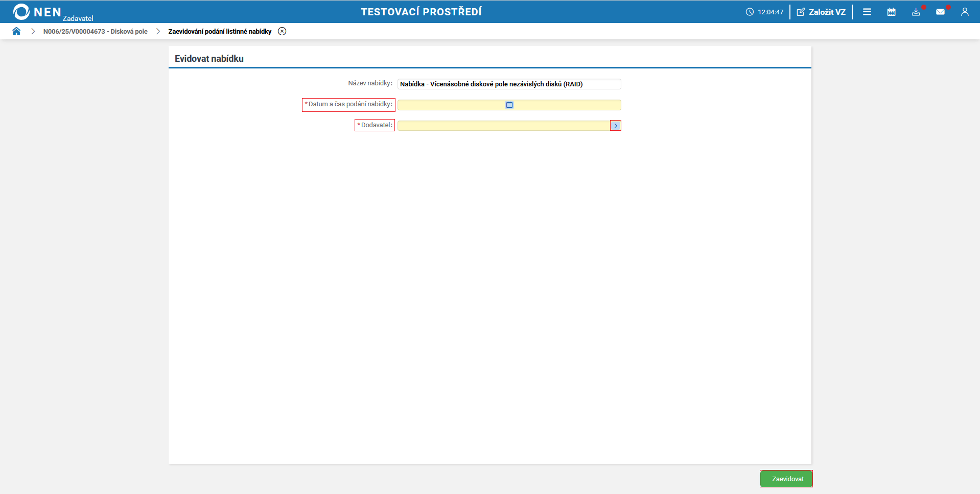
Task: Open the NEN Zadavatel logo
Action: (x=53, y=12)
